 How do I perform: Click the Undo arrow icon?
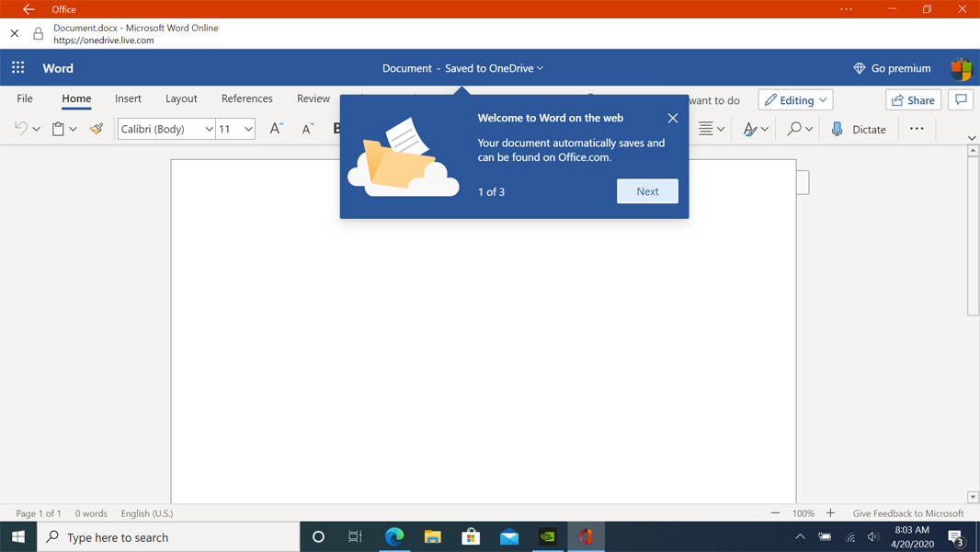click(20, 130)
